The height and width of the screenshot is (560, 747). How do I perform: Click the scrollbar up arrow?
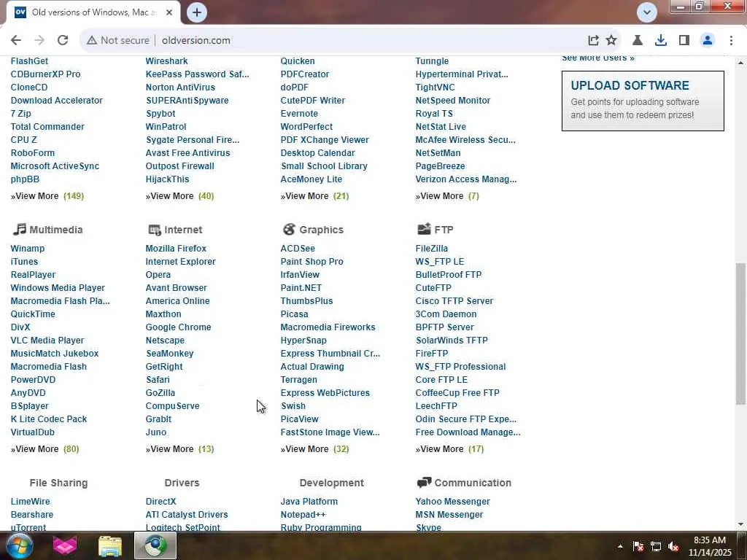(x=740, y=63)
